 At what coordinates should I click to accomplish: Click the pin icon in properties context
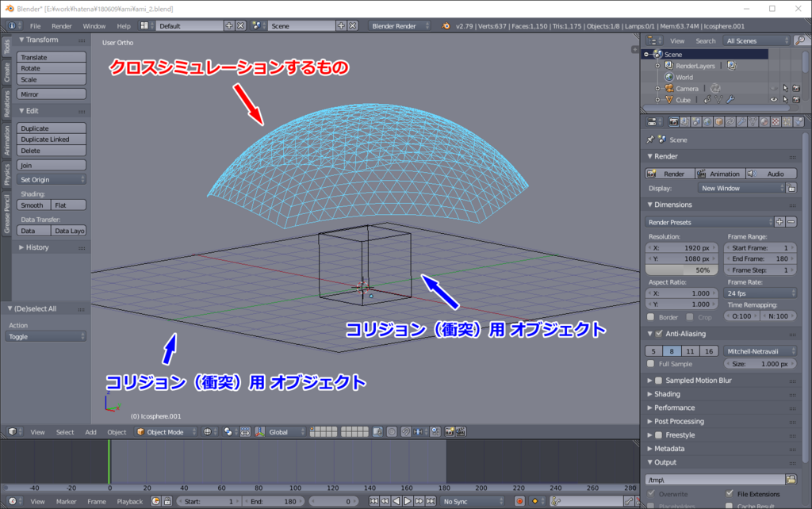pos(650,140)
